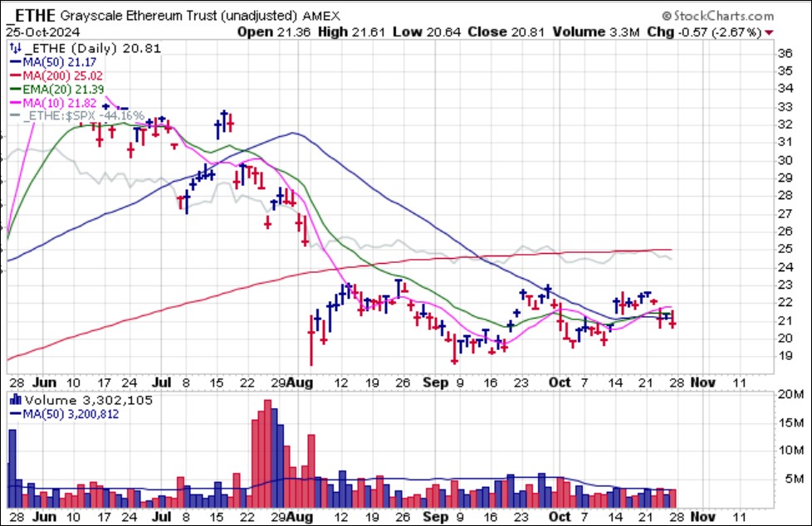Screen dimensions: 812x526
Task: Click the 'Grayscale Ethereum Trust (unadjusted)' name
Action: (179, 16)
